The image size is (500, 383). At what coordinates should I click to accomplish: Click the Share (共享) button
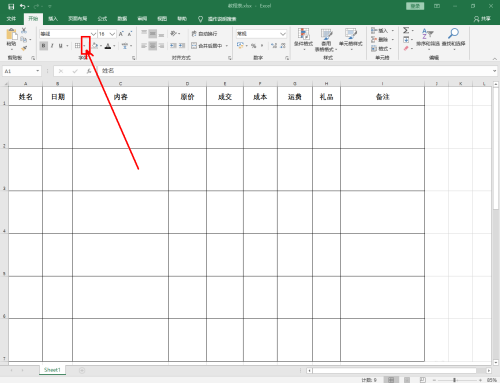(482, 19)
